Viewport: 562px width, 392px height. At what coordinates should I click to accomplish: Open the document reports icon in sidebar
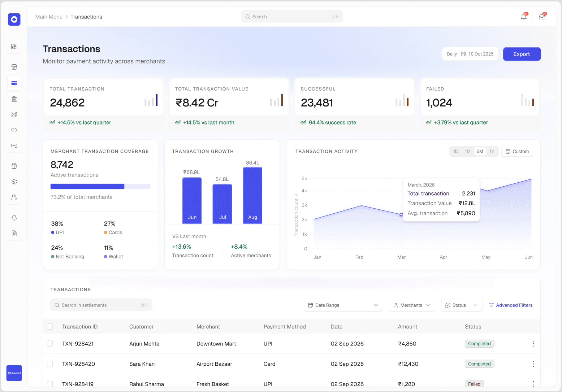pyautogui.click(x=14, y=233)
